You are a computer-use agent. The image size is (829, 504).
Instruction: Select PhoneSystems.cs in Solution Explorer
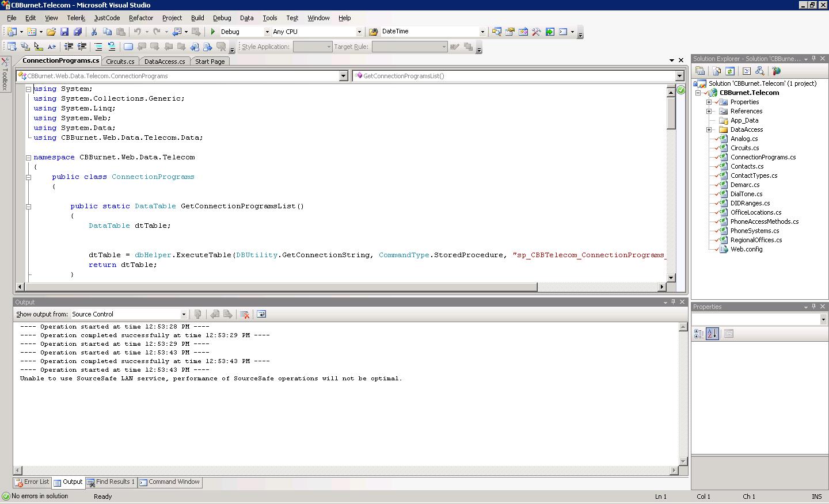755,231
